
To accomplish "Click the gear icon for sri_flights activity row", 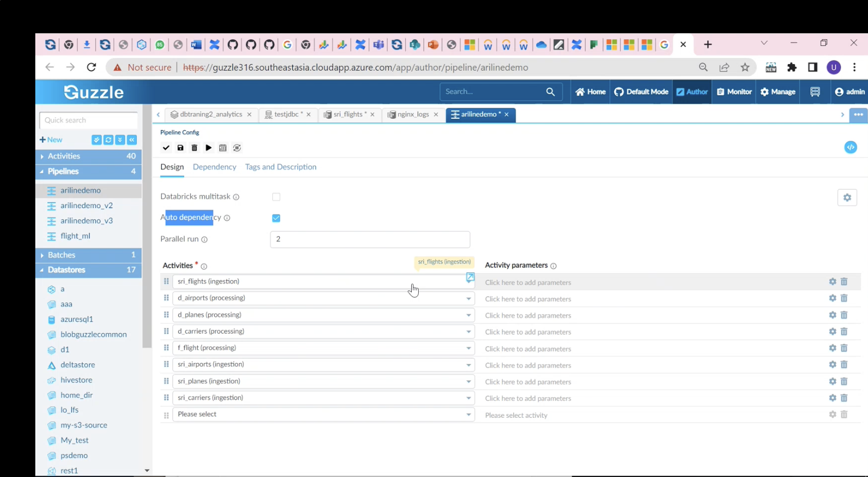I will pyautogui.click(x=832, y=281).
